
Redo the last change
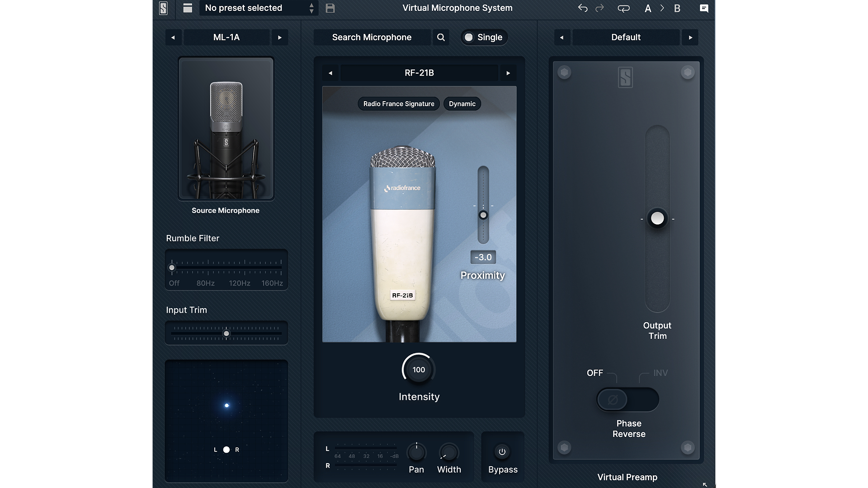[x=600, y=8]
